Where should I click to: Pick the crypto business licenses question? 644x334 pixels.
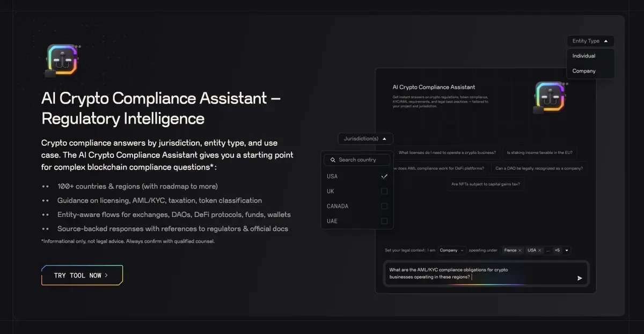pos(447,153)
